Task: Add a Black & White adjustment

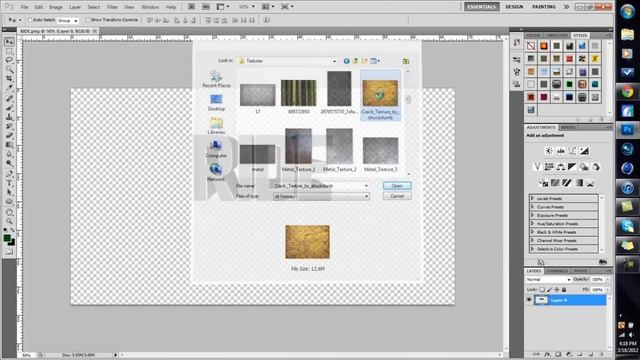Action: tap(572, 167)
